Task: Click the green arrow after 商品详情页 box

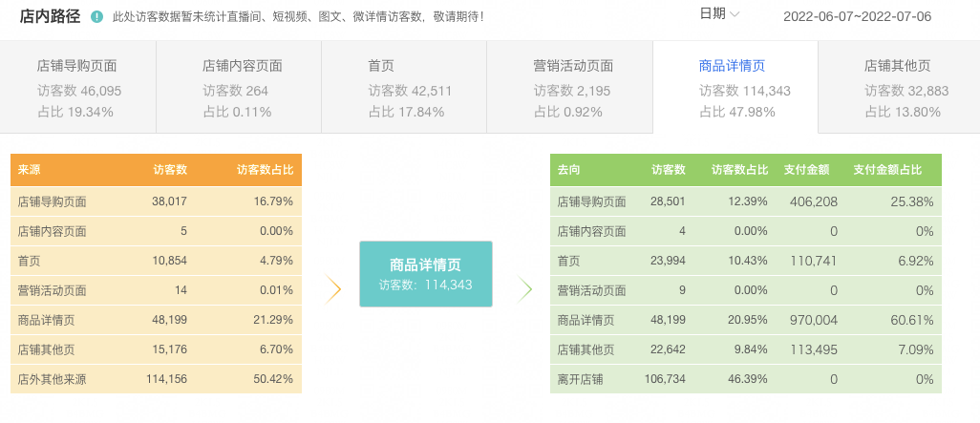Action: point(525,289)
